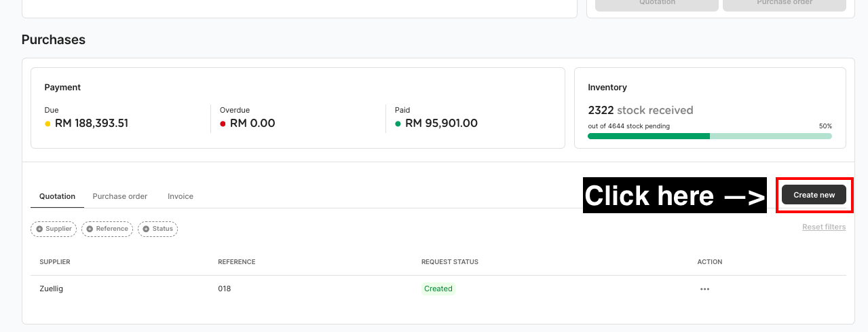
Task: Click the Due amount RM 188,393.51
Action: [92, 124]
